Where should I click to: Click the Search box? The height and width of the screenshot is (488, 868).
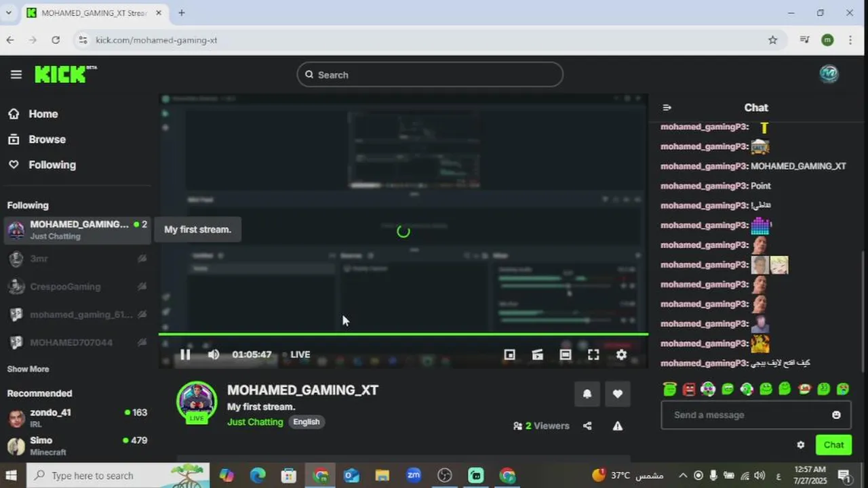pyautogui.click(x=430, y=75)
